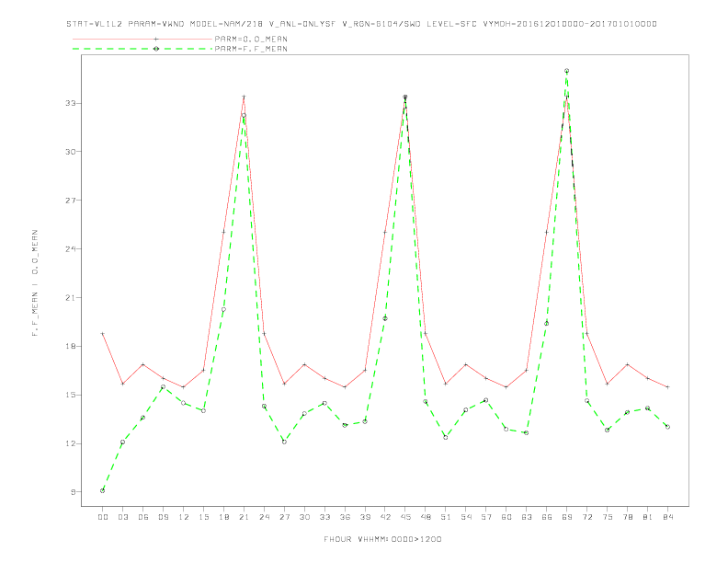The image size is (728, 563).
Task: Click y-axis tick label 30
Action: [71, 152]
